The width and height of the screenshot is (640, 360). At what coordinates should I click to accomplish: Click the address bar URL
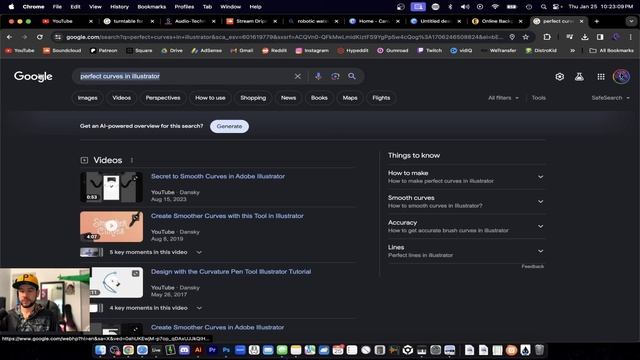[x=284, y=37]
